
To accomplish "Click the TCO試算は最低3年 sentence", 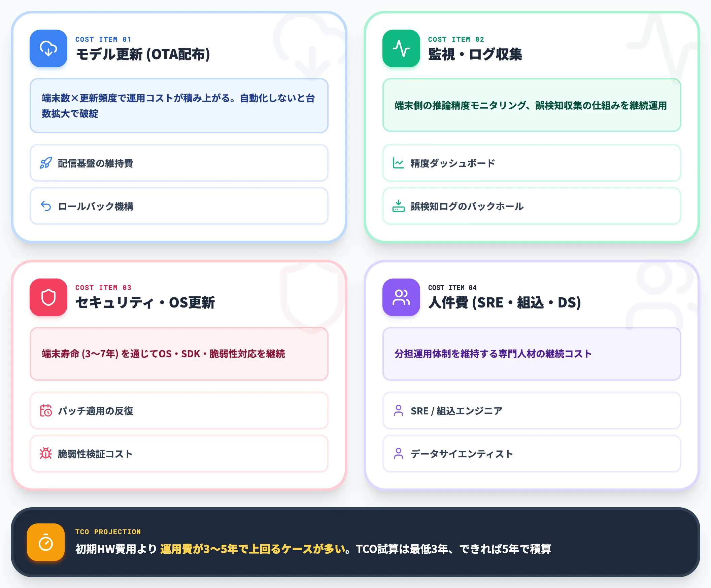I will click(454, 549).
